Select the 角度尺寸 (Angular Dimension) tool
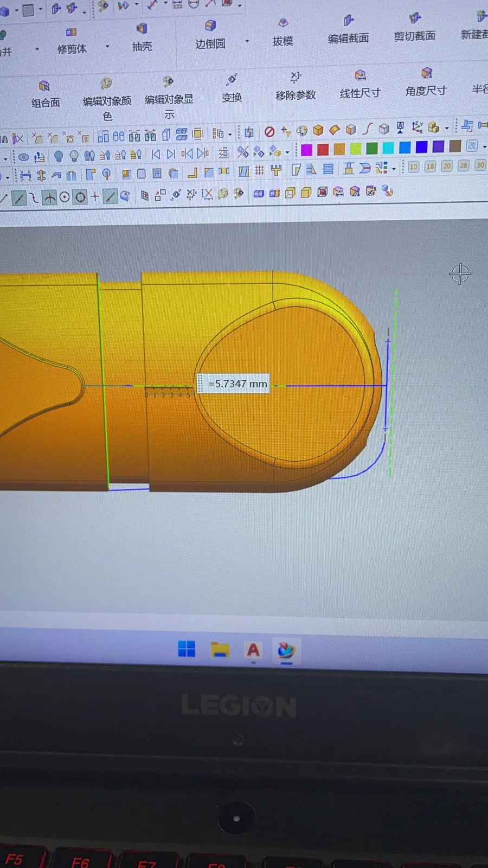488x868 pixels. (426, 82)
